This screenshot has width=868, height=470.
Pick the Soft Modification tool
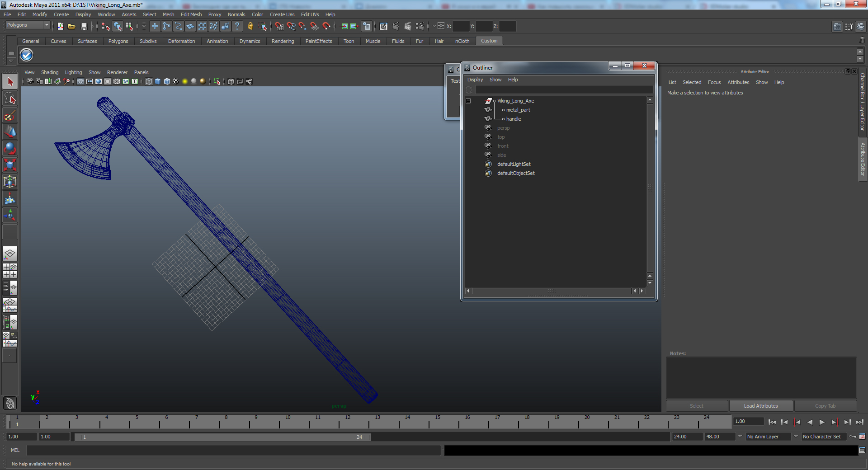point(10,199)
